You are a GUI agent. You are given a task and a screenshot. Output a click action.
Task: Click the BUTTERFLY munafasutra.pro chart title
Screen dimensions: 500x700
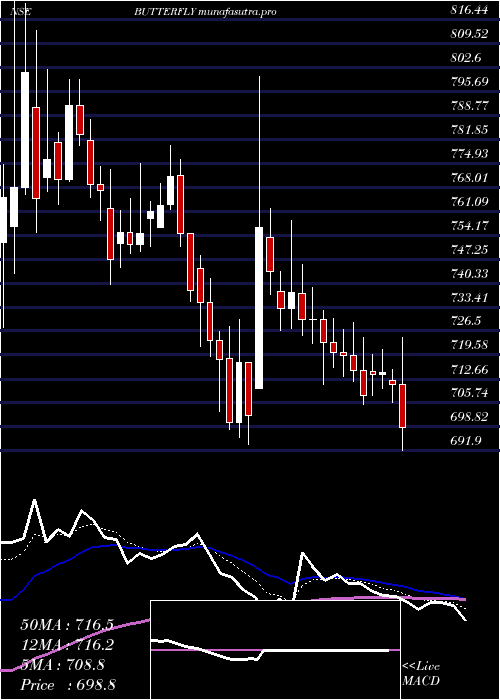(205, 12)
